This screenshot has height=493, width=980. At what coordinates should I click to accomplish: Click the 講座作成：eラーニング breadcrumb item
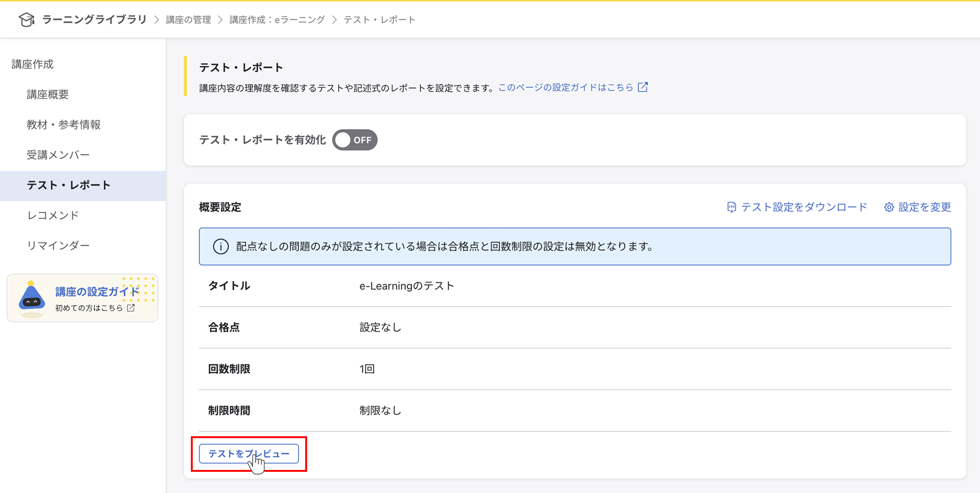click(x=276, y=19)
